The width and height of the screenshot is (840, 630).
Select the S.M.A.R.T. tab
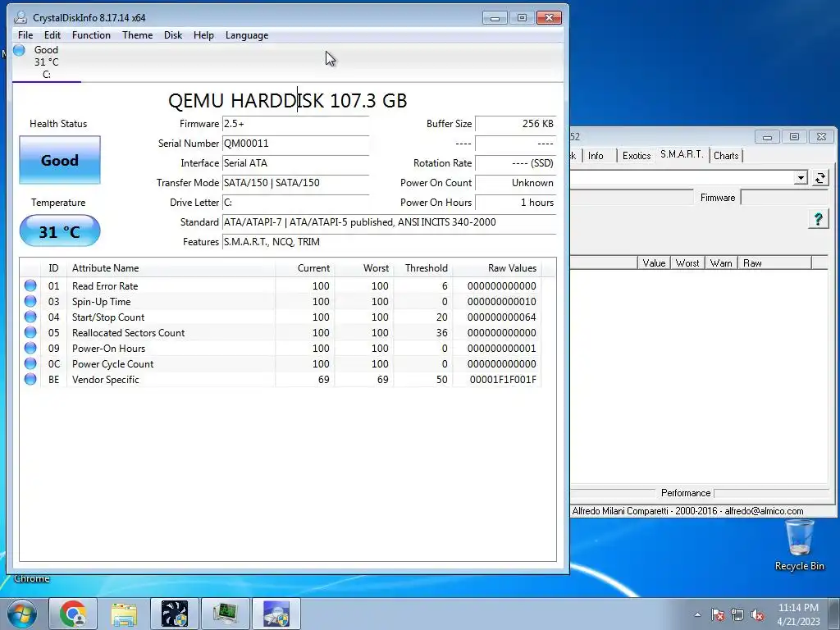coord(682,154)
